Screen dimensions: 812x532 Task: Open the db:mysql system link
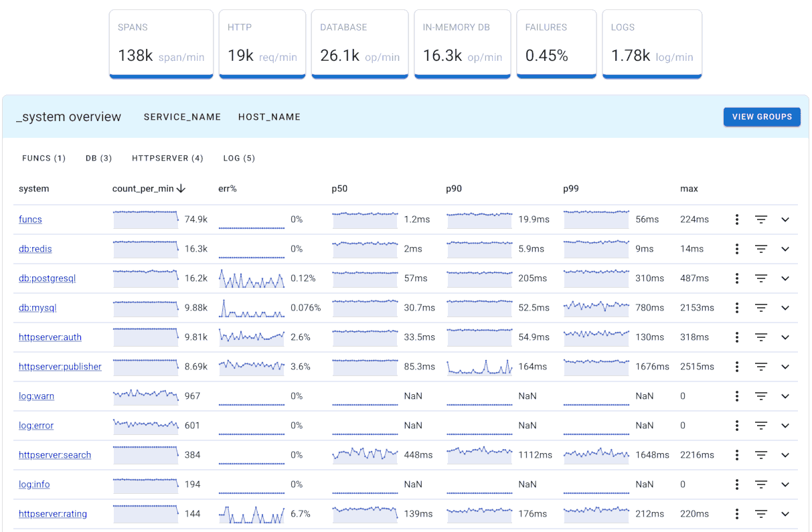tap(37, 308)
